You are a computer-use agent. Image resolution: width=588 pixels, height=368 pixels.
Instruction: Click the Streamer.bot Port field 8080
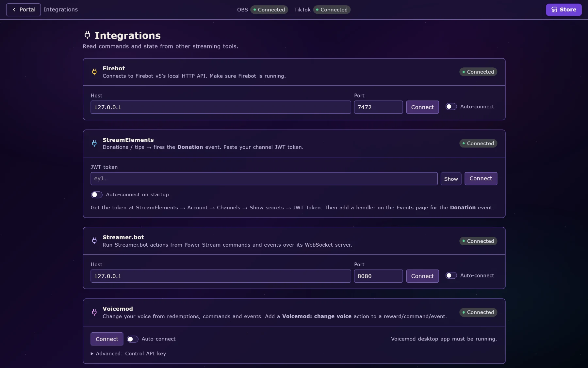pyautogui.click(x=378, y=276)
